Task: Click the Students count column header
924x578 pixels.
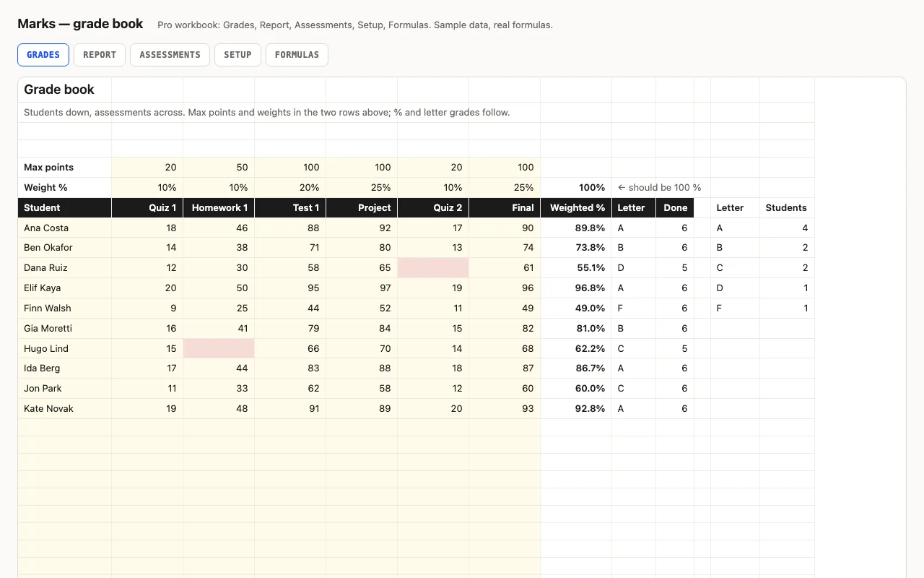Action: [x=787, y=208]
